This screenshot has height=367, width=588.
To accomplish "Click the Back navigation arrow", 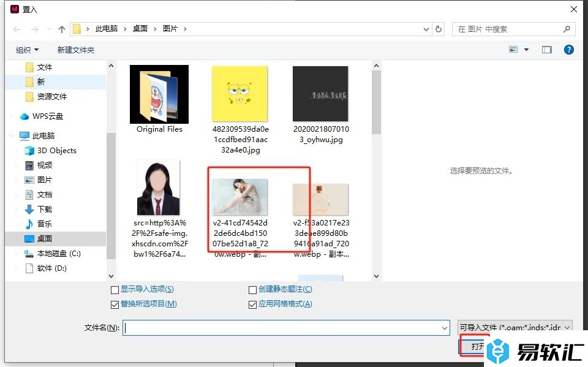I will [x=17, y=29].
